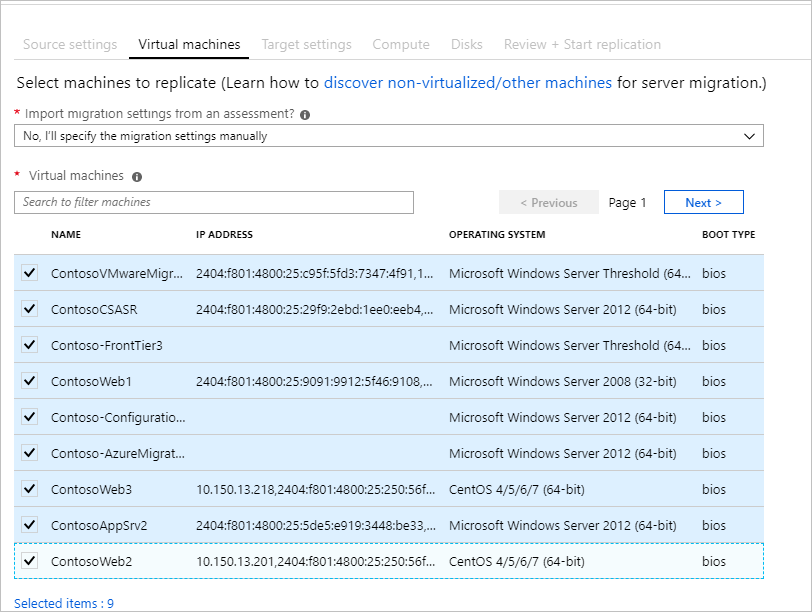Screen dimensions: 812x612
Task: Click the Previous page button
Action: click(549, 202)
